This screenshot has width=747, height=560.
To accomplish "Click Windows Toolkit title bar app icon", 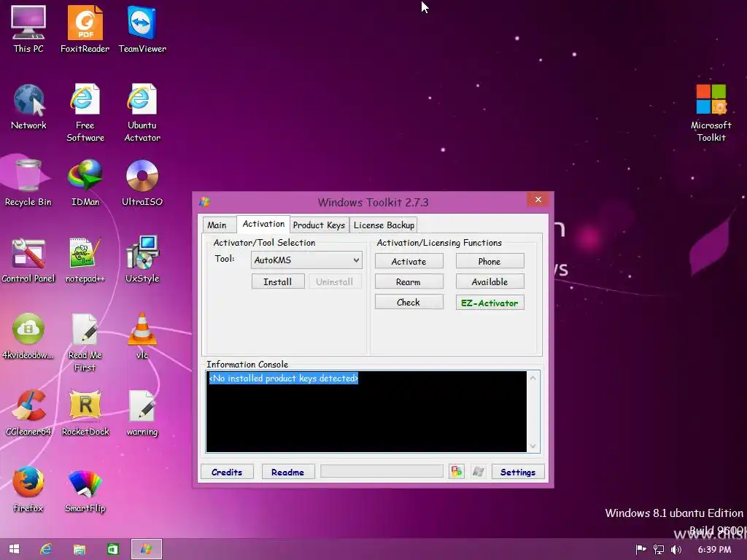I will click(x=205, y=202).
